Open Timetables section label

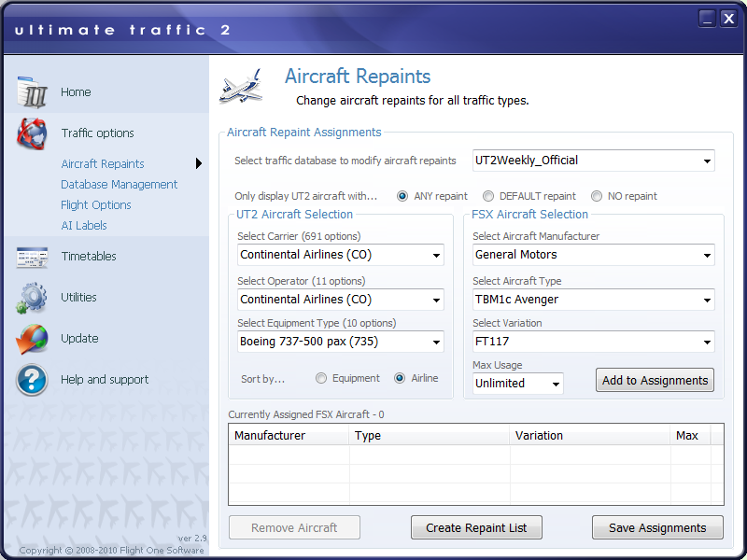click(89, 256)
